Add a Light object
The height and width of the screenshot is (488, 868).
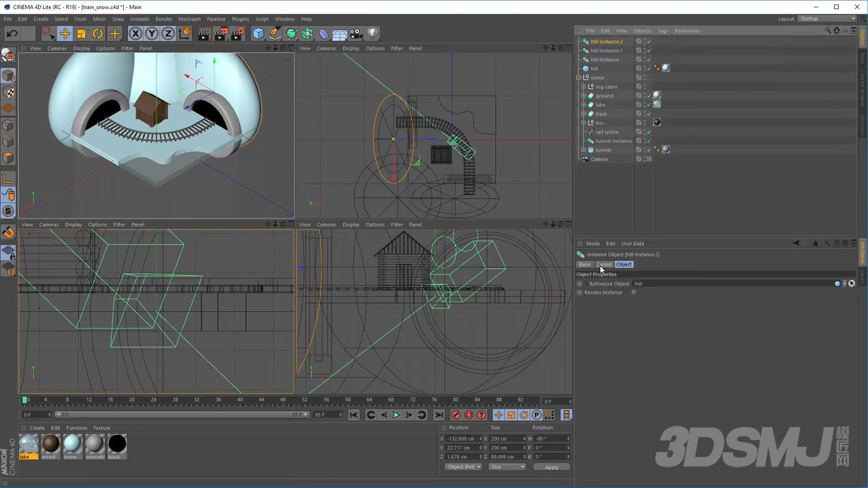click(x=372, y=33)
